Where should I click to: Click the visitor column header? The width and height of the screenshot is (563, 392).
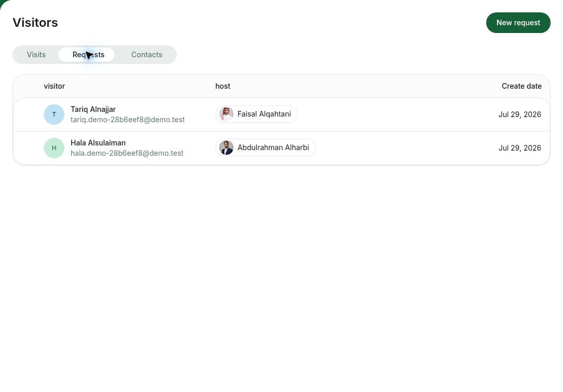pos(54,86)
